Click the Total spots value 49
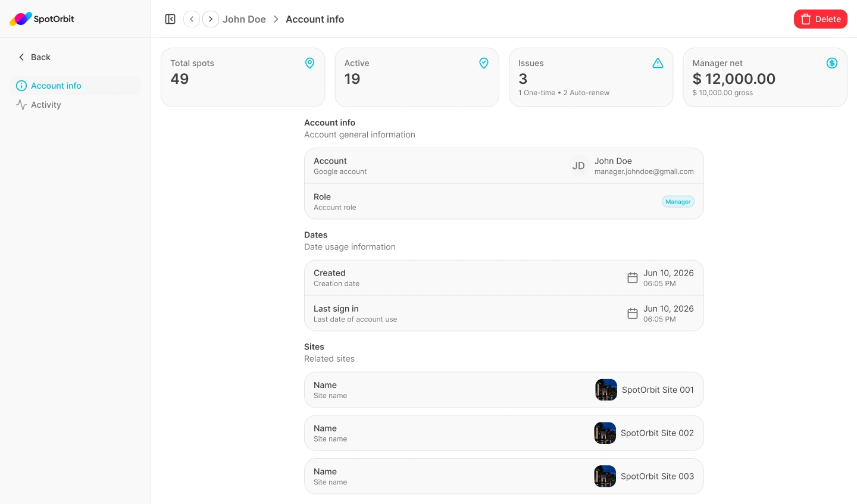The height and width of the screenshot is (504, 857). tap(180, 79)
